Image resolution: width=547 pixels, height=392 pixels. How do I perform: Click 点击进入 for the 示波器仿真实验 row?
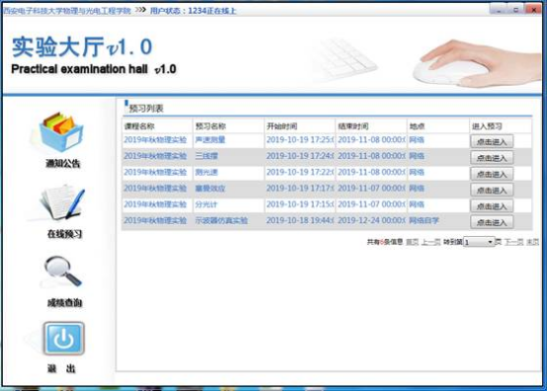pyautogui.click(x=492, y=222)
